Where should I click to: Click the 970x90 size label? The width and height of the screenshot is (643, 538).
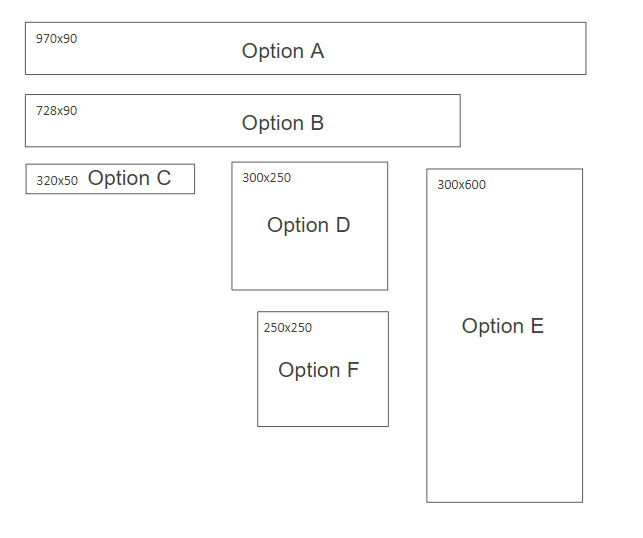click(56, 39)
